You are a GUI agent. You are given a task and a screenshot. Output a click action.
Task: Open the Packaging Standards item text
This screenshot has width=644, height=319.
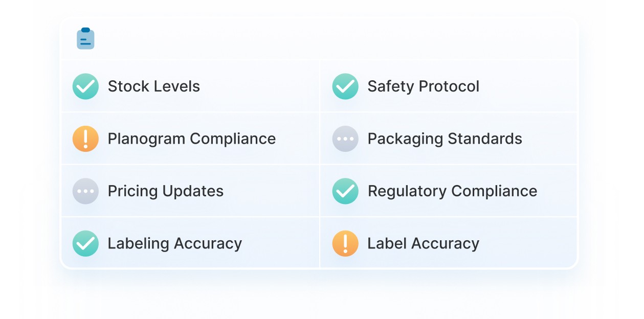click(445, 139)
